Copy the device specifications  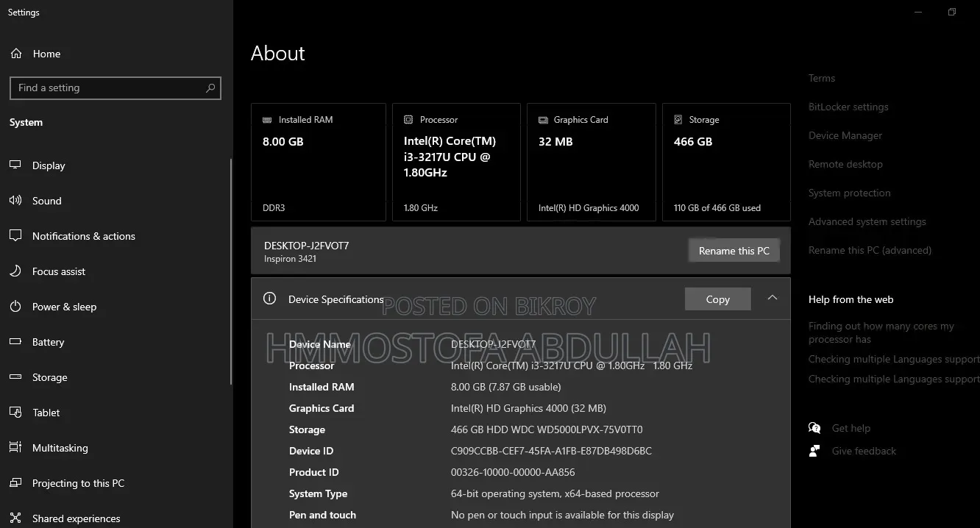point(717,299)
